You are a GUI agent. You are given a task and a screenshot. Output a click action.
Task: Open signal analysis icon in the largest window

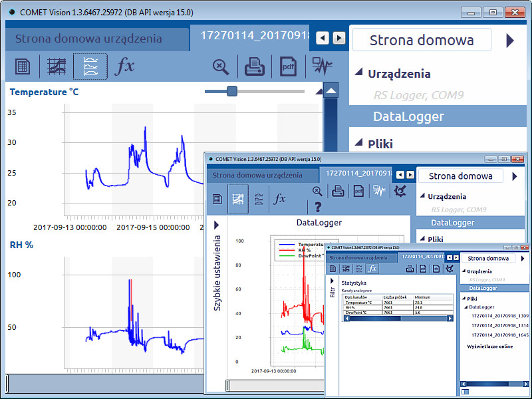pos(322,66)
